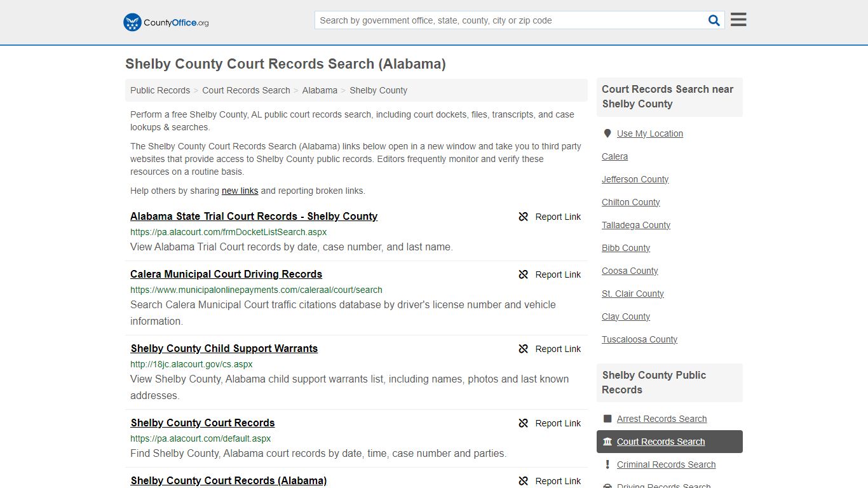Open Shelby County Child Support Warrants
The height and width of the screenshot is (488, 868).
click(x=224, y=348)
